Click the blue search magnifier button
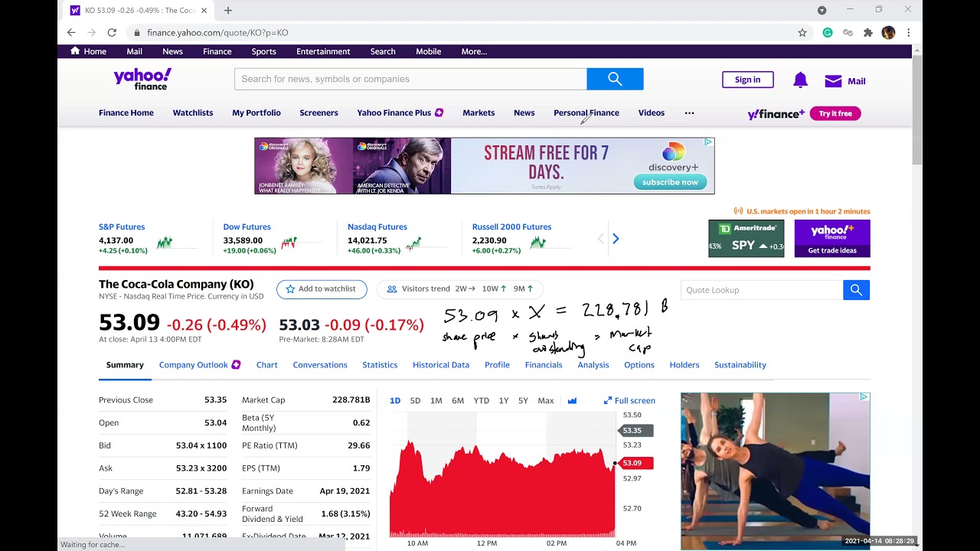 [615, 79]
